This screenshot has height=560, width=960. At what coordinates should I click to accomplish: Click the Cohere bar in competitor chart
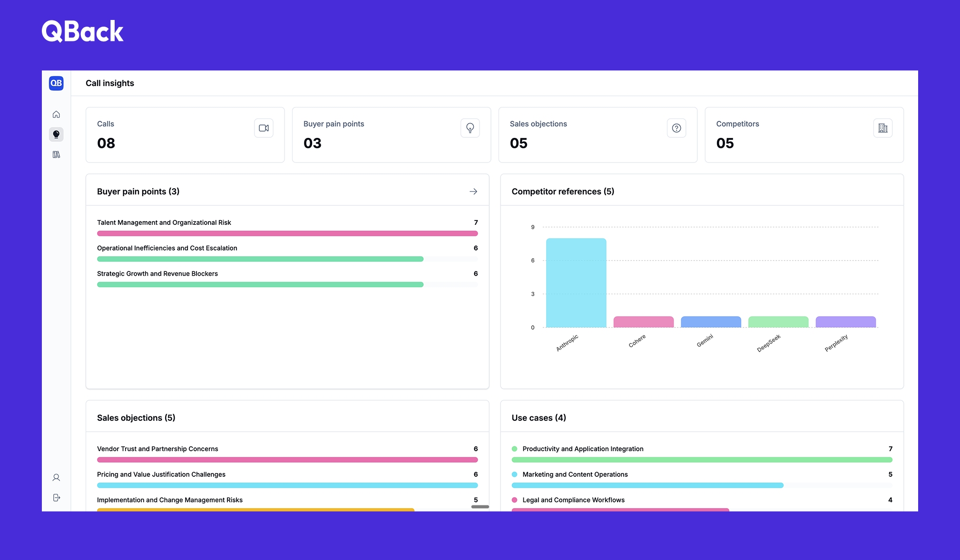pyautogui.click(x=644, y=322)
